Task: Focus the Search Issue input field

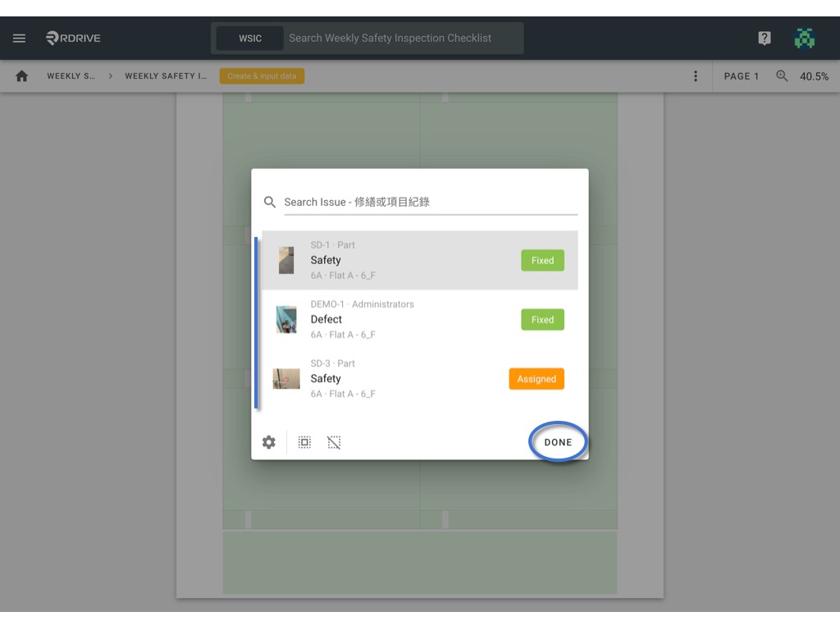Action: point(430,202)
